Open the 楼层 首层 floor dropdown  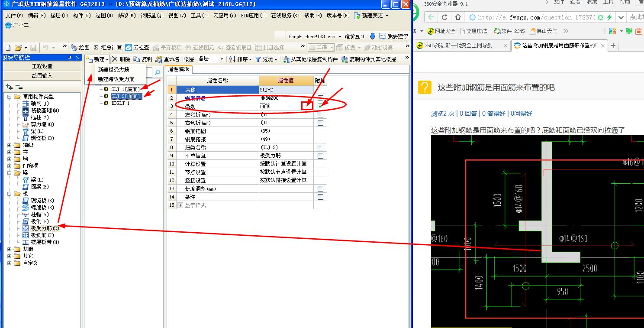222,59
